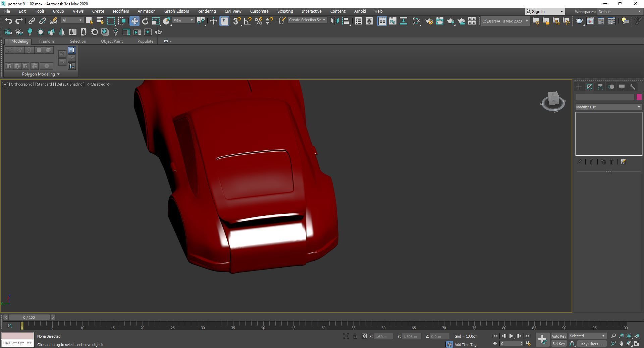Open the Sign In dropdown

pyautogui.click(x=544, y=11)
